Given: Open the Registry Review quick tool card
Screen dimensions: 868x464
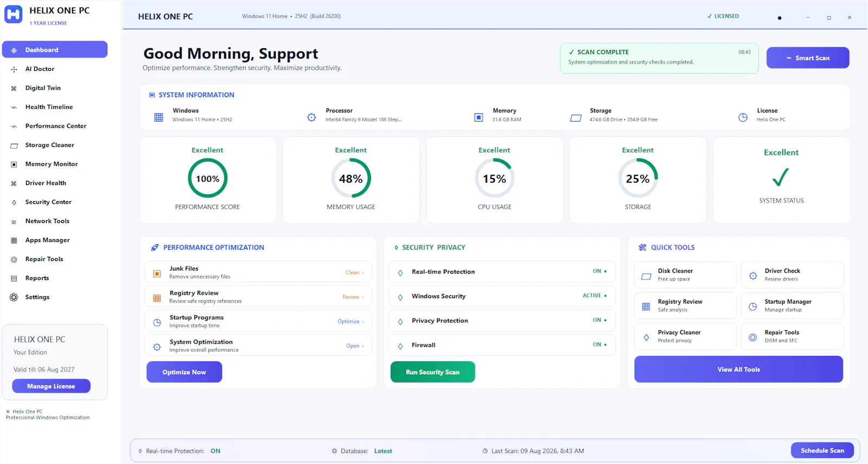Looking at the screenshot, I should pyautogui.click(x=686, y=306).
